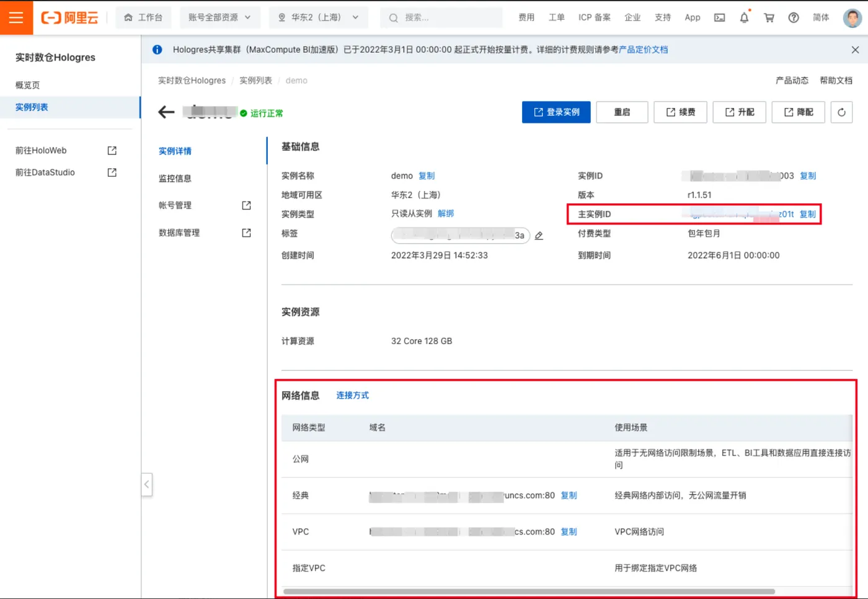Click 实例列表 breadcrumb

[x=255, y=81]
